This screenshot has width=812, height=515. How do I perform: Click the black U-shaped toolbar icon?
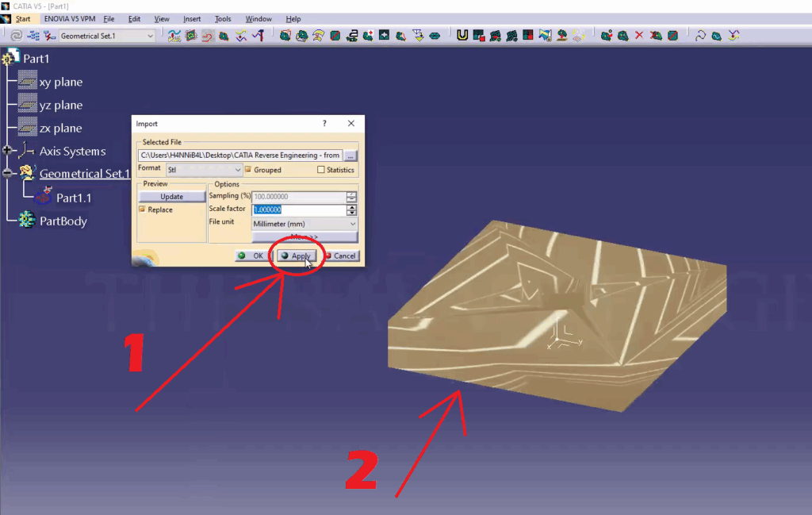pyautogui.click(x=462, y=36)
